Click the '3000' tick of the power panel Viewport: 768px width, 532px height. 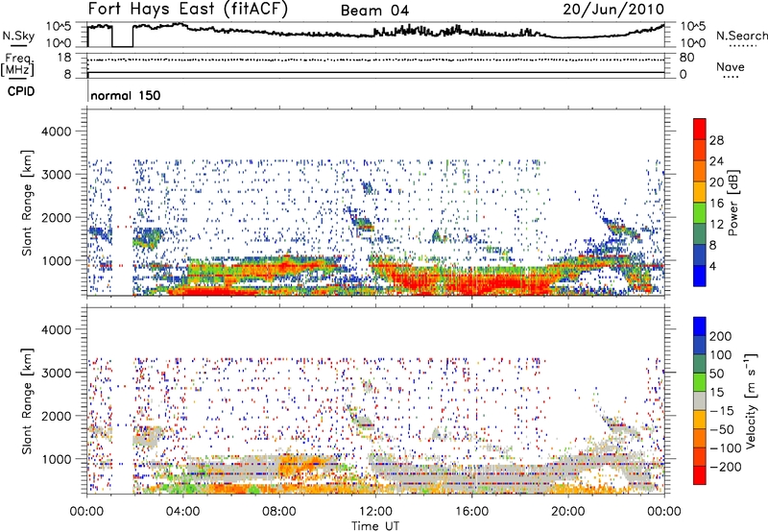(x=56, y=175)
